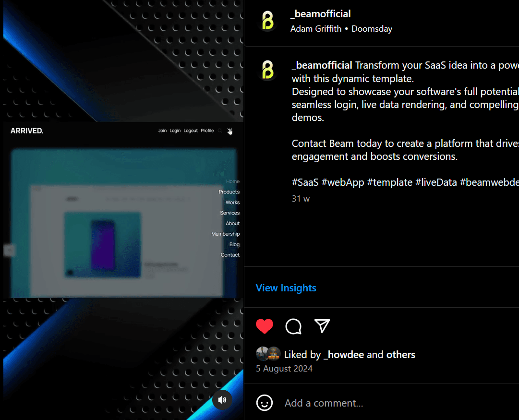
Task: Select Contact in the video side menu
Action: click(x=230, y=255)
